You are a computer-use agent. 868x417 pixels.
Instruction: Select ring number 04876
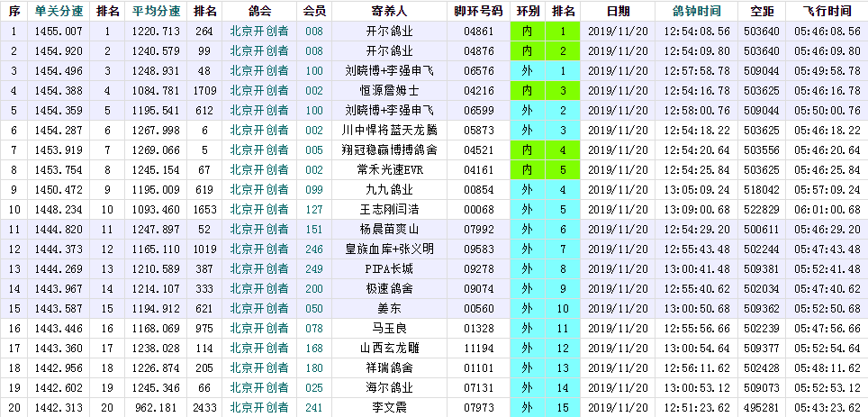point(478,51)
